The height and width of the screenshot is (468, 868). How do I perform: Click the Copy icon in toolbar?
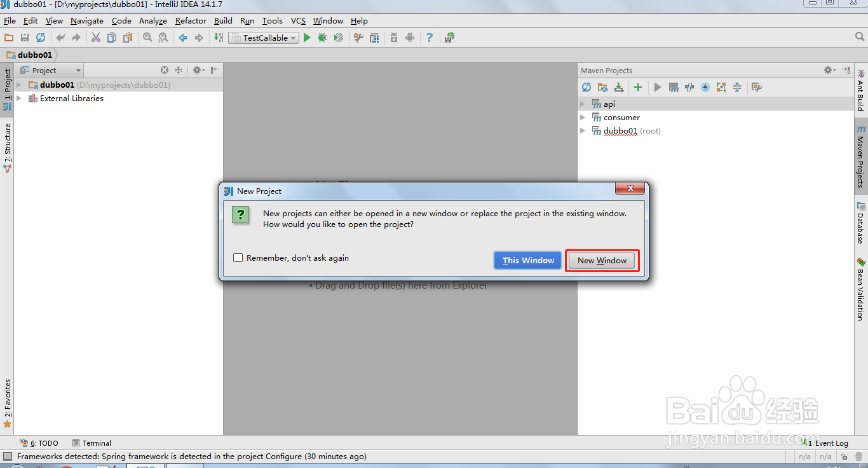[112, 38]
